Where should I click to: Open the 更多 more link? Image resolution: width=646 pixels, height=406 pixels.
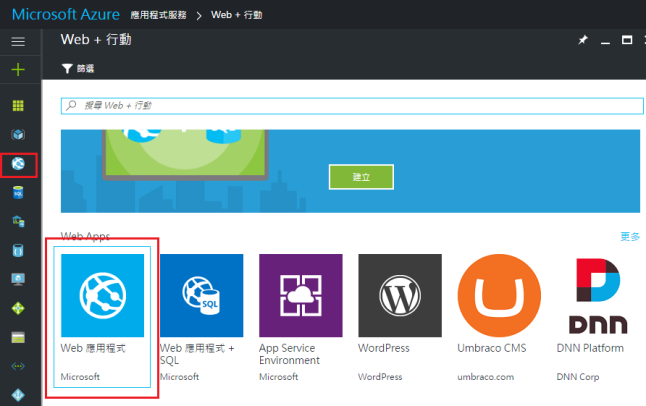(x=630, y=237)
